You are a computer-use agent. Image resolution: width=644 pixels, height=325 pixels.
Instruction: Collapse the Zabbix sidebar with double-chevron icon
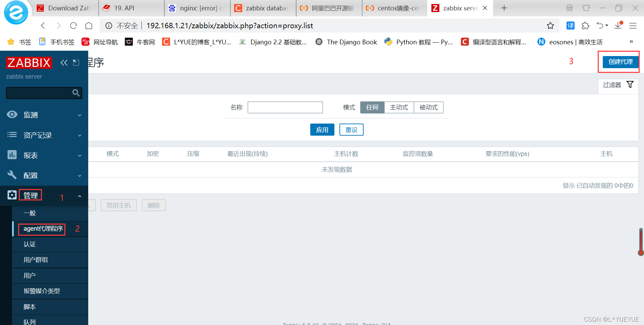[x=64, y=62]
